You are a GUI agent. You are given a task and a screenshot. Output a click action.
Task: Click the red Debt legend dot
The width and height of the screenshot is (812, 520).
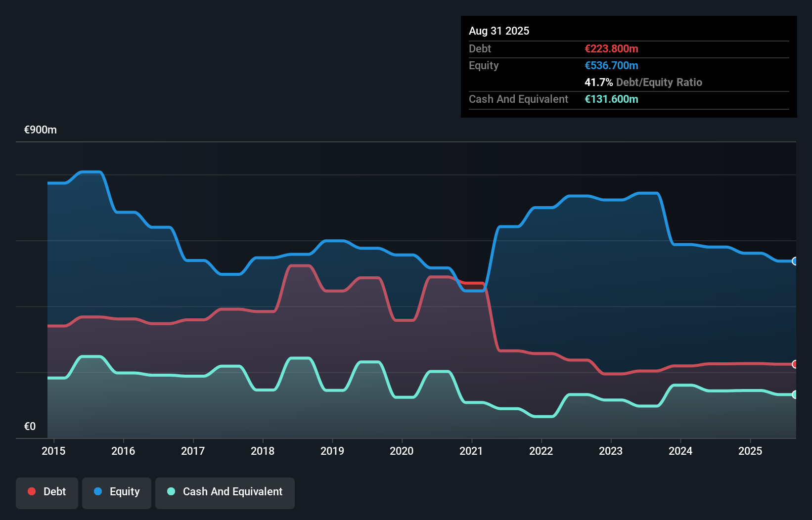31,491
